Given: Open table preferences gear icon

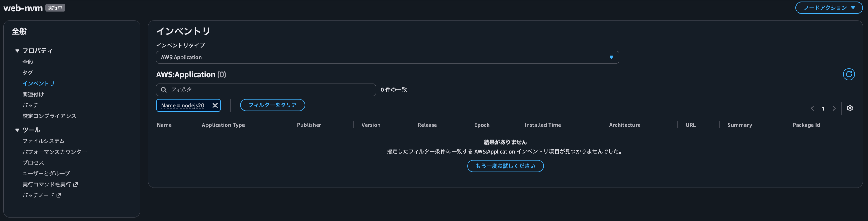Looking at the screenshot, I should pos(850,108).
